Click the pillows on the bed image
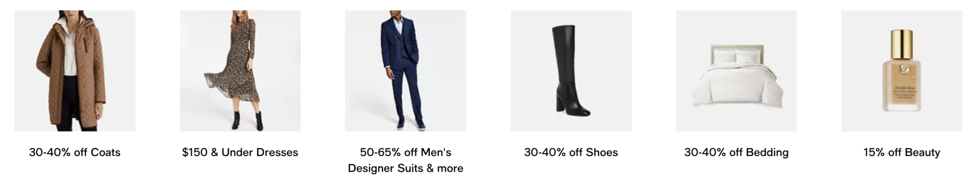Image resolution: width=980 pixels, height=185 pixels. click(736, 56)
